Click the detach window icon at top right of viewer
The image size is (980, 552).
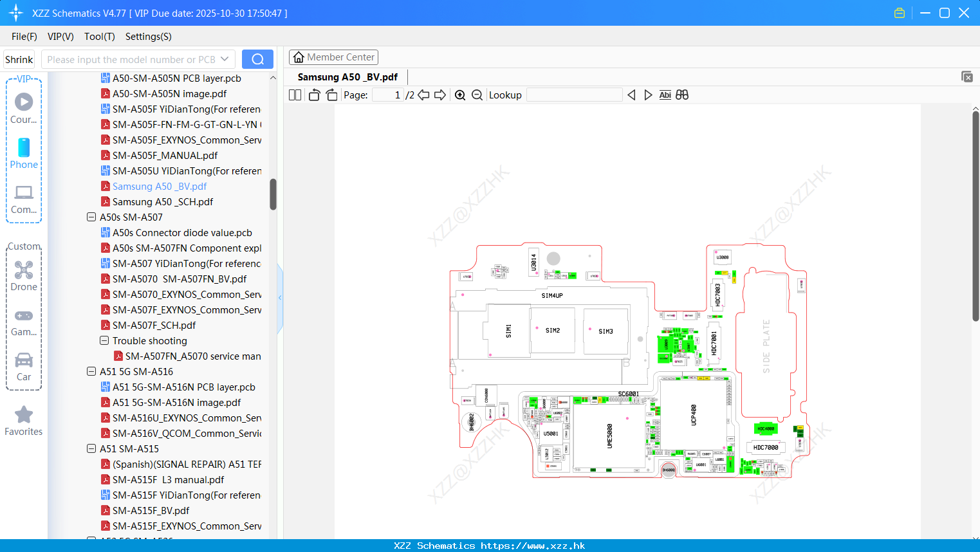pos(966,77)
